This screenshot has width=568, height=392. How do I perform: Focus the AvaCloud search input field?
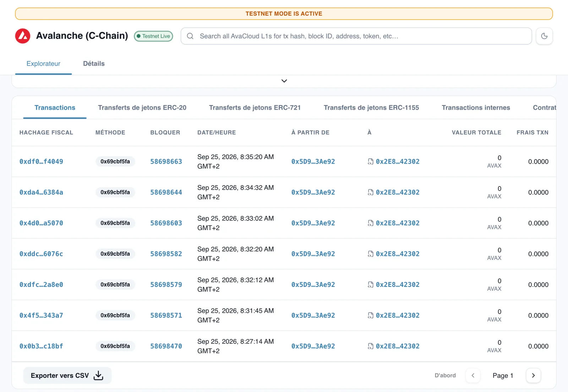click(x=356, y=36)
